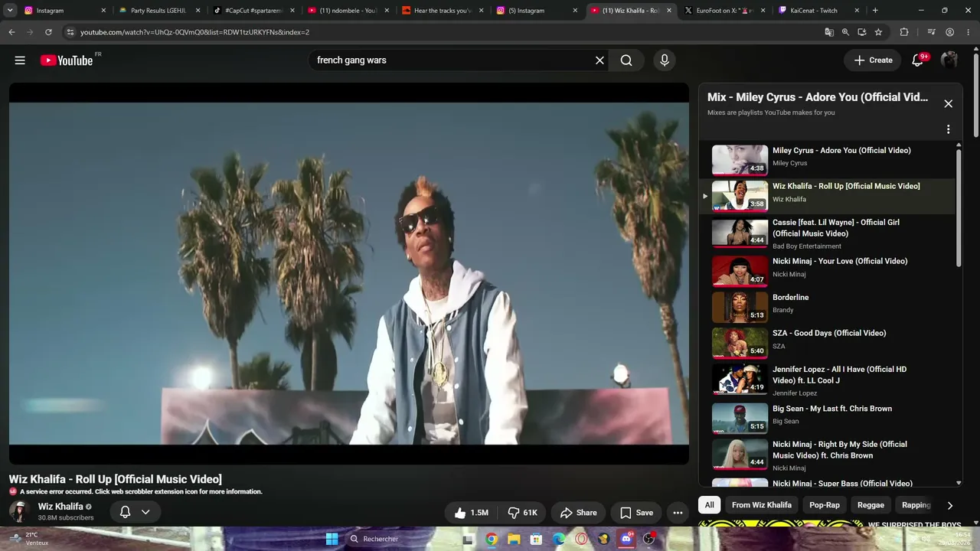This screenshot has height=551, width=980.
Task: Select the From Wiz Khalifa chip
Action: click(762, 505)
